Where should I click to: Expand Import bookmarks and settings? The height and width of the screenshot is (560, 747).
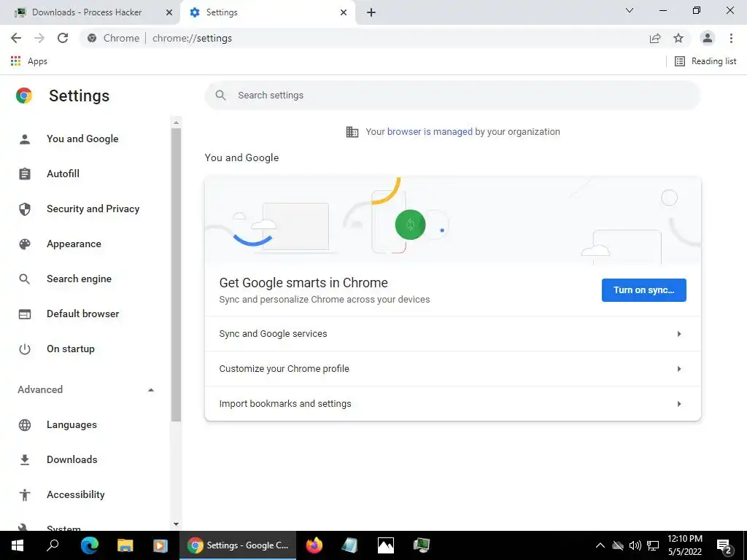click(x=452, y=404)
